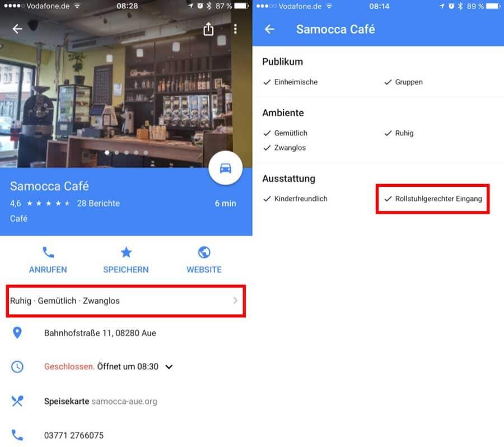Tap the ANRUFEN phone icon
This screenshot has width=504, height=447.
(x=48, y=252)
